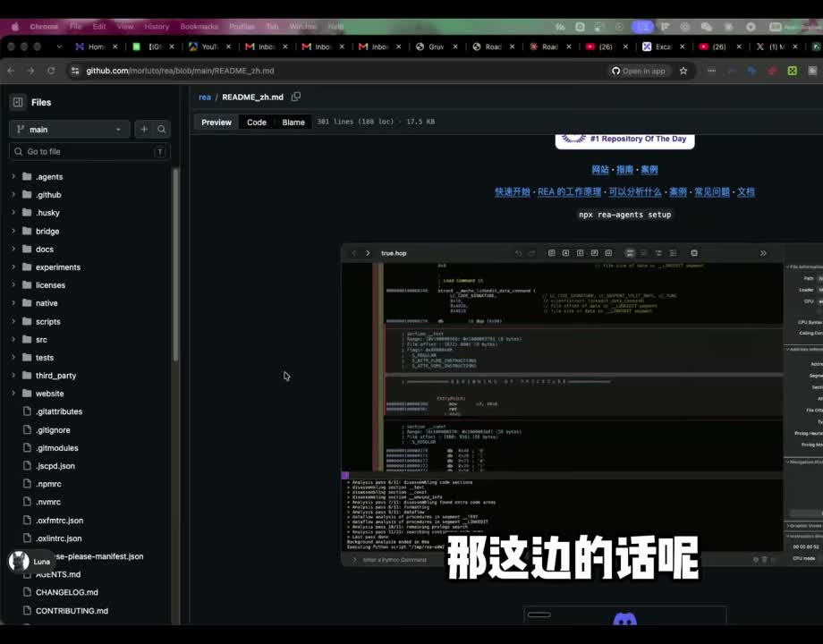Open the .npmrc file

pyautogui.click(x=48, y=484)
